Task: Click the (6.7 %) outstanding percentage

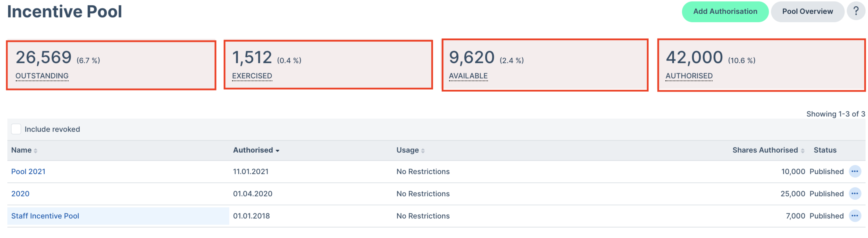Action: tap(88, 61)
